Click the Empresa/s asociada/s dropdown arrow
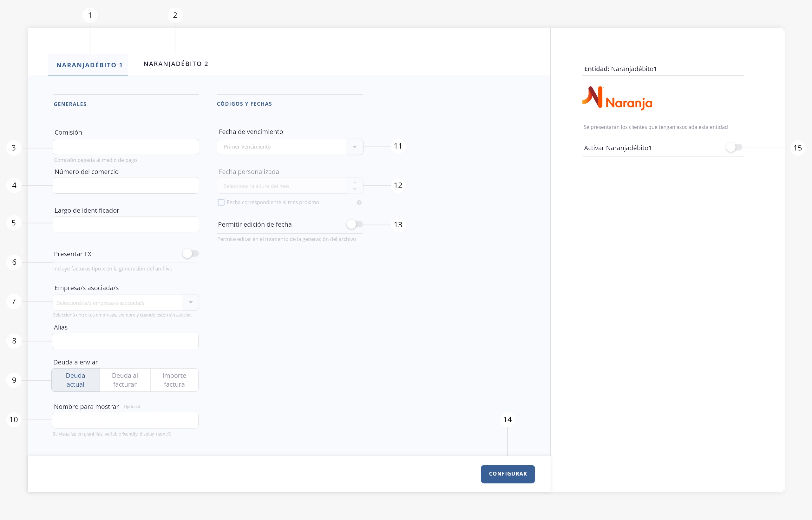 191,303
